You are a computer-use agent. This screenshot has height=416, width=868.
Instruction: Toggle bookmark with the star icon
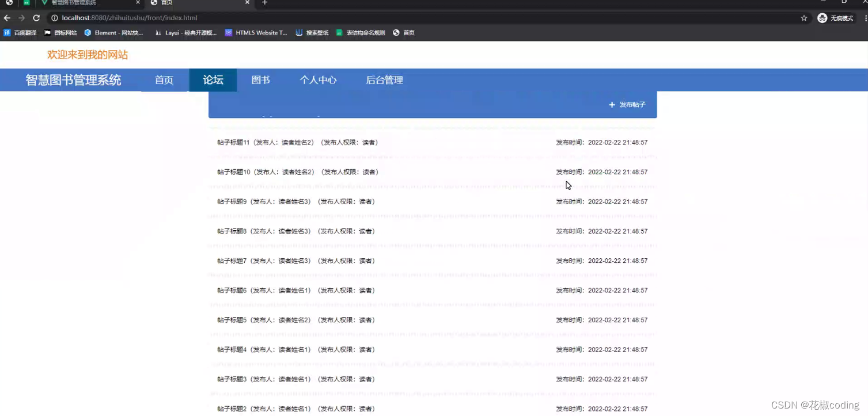(804, 18)
